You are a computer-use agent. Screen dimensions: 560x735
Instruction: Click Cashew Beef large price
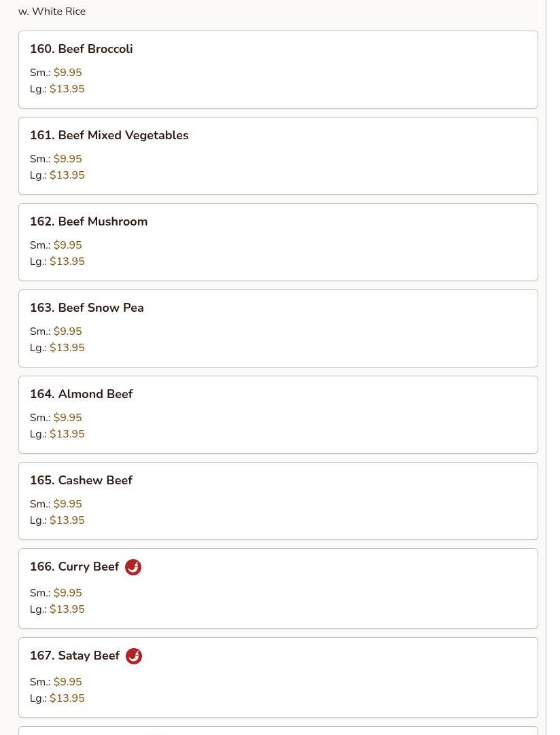pos(67,520)
